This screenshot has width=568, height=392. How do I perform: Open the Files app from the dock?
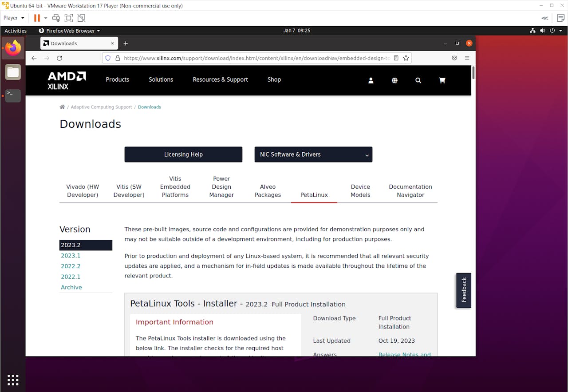click(13, 72)
